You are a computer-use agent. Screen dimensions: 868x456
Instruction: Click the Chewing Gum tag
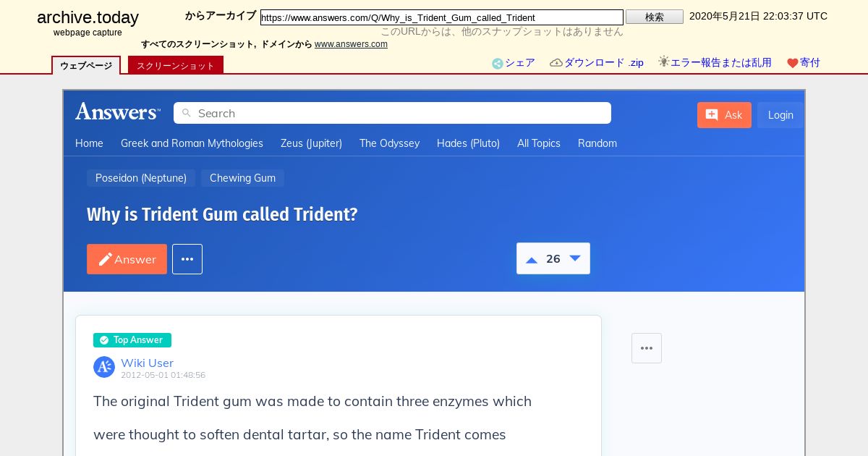coord(242,178)
